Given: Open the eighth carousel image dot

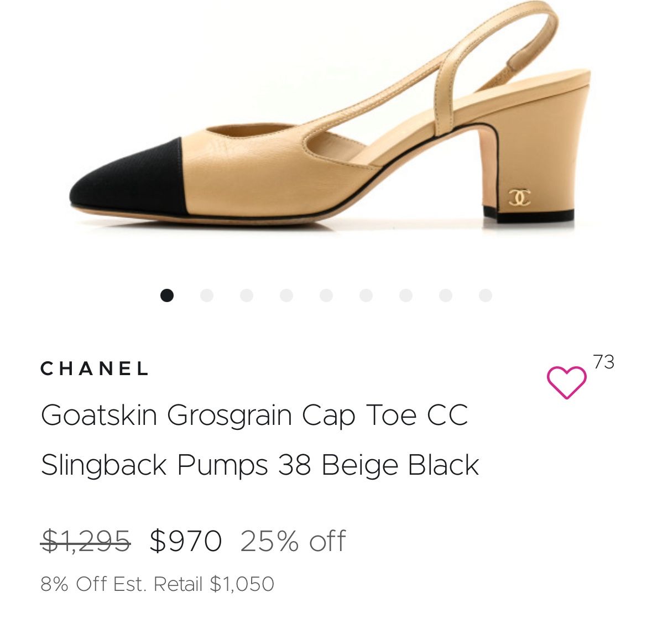Looking at the screenshot, I should click(446, 295).
